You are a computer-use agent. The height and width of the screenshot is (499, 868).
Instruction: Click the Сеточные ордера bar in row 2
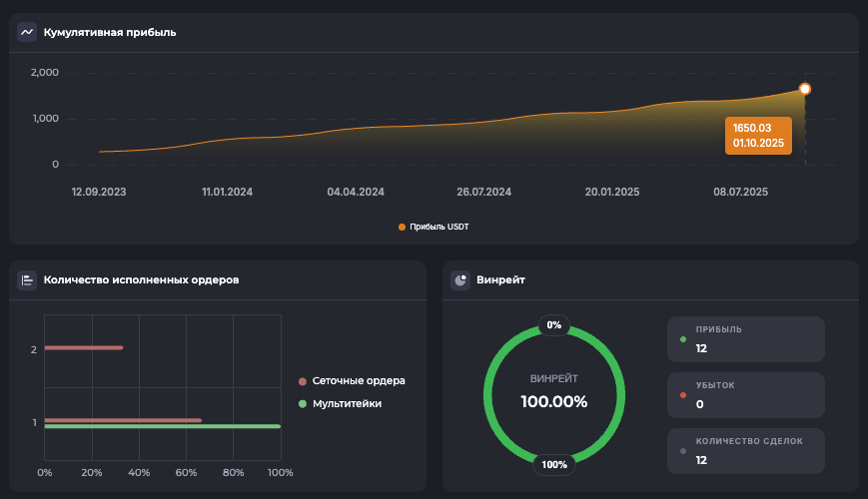84,347
